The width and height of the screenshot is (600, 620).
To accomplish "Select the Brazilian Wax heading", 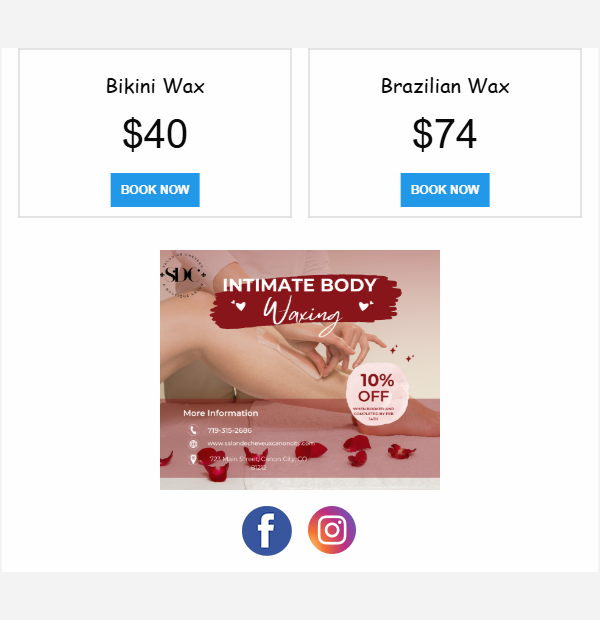I will [445, 86].
